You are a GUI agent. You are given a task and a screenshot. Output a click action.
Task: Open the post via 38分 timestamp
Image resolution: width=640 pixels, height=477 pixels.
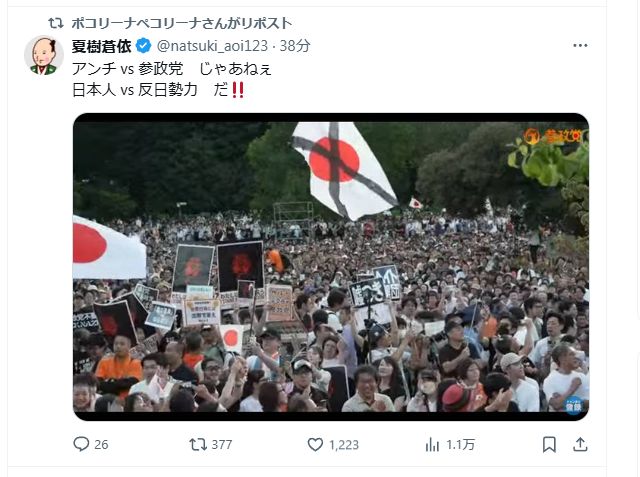[x=295, y=46]
